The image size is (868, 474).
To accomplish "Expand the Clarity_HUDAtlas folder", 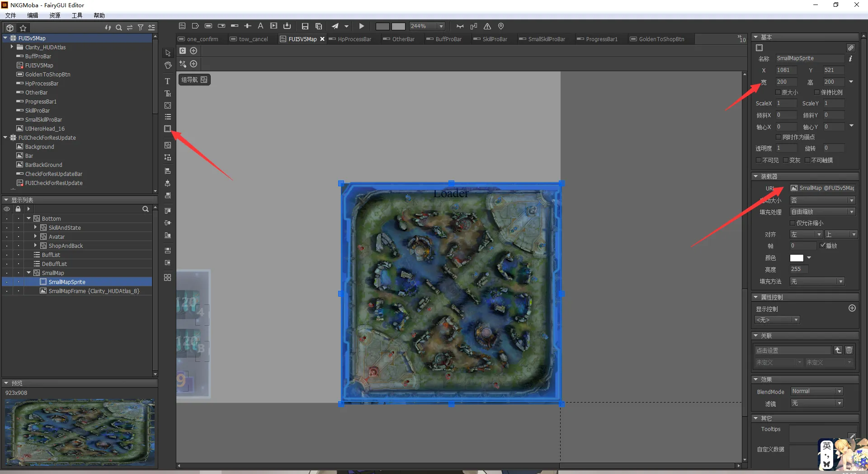I will (12, 47).
